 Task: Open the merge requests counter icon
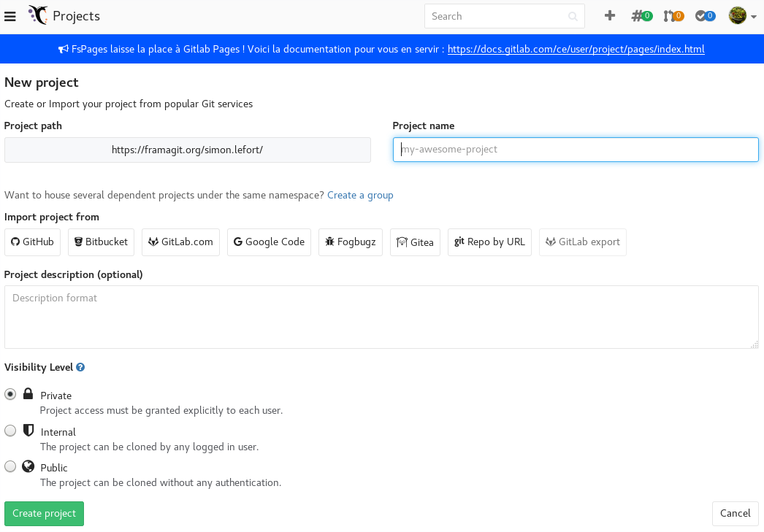pos(673,16)
